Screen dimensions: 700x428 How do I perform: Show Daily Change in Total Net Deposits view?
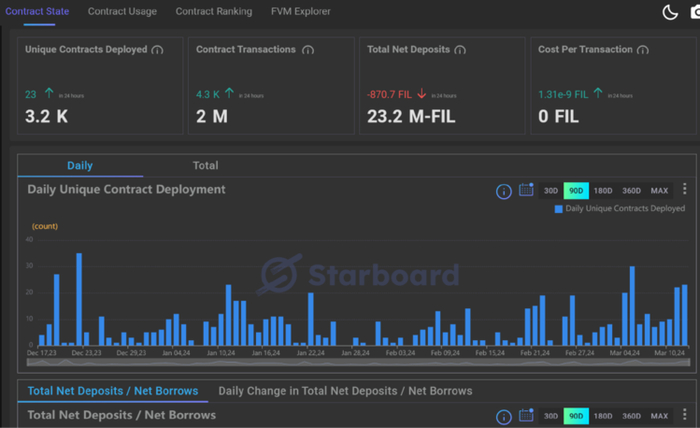point(345,391)
